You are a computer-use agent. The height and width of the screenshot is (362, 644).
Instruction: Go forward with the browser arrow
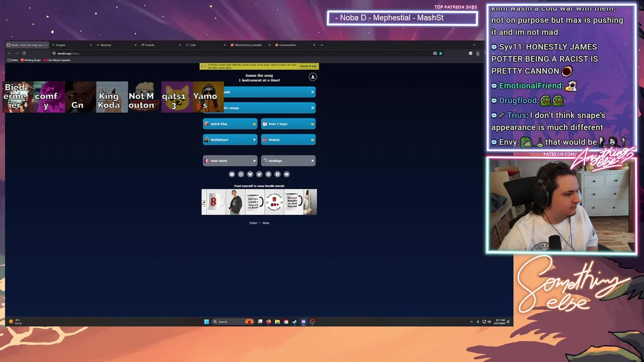17,53
